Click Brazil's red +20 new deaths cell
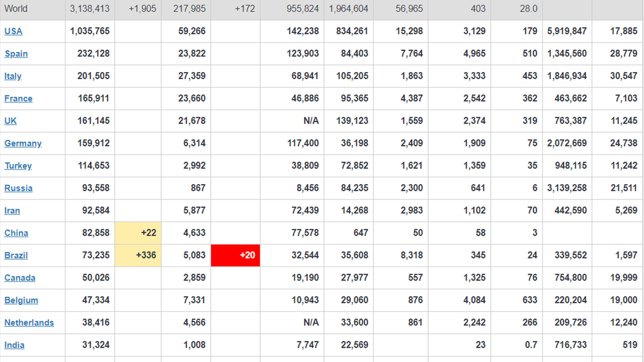Image resolution: width=644 pixels, height=362 pixels. (235, 255)
